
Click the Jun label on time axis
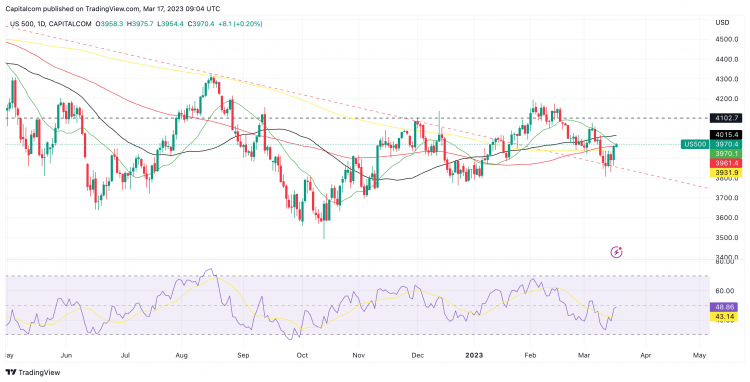[x=66, y=355]
